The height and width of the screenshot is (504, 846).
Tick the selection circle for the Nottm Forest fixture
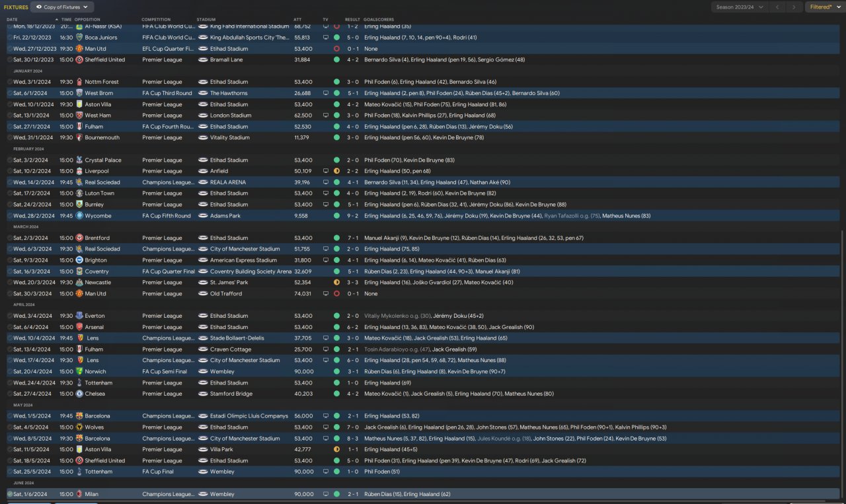point(10,82)
